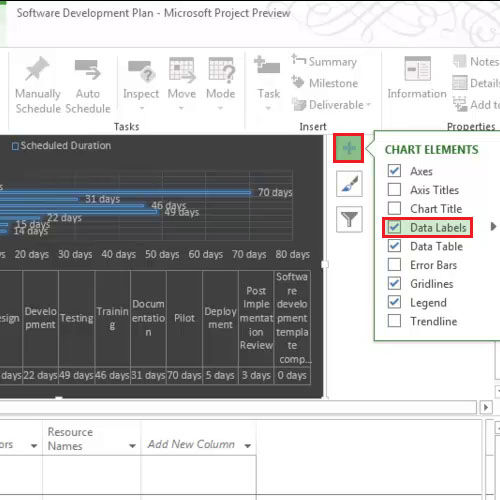Select the Auto Schedule icon
The width and height of the screenshot is (500, 500).
point(88,69)
